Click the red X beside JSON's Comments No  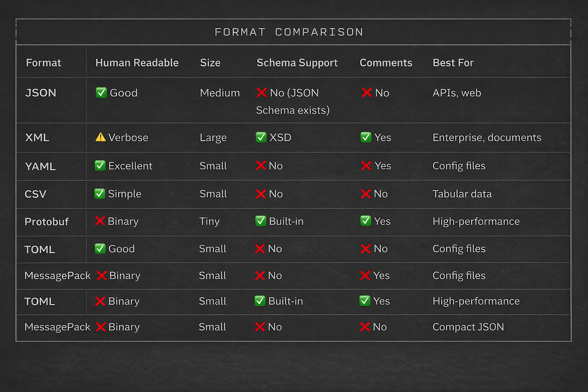pos(367,93)
